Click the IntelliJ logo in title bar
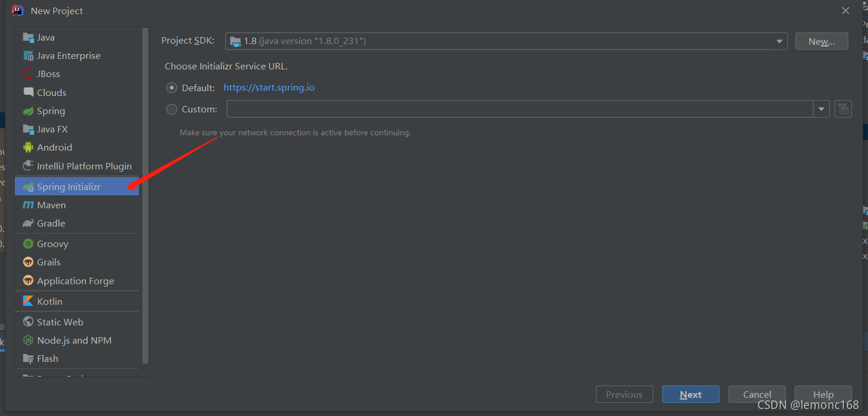This screenshot has width=868, height=416. point(18,11)
